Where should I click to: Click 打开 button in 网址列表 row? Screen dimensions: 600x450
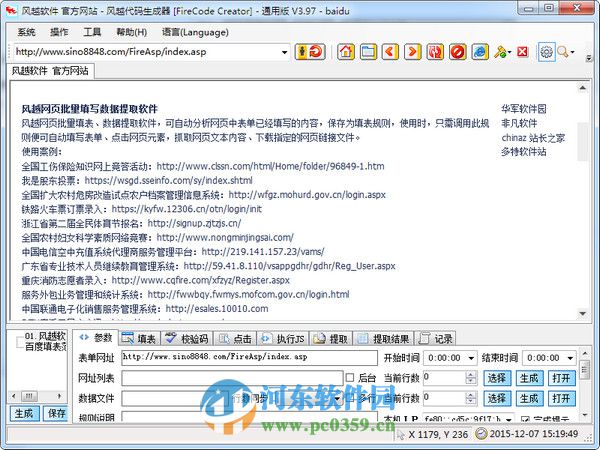(561, 378)
